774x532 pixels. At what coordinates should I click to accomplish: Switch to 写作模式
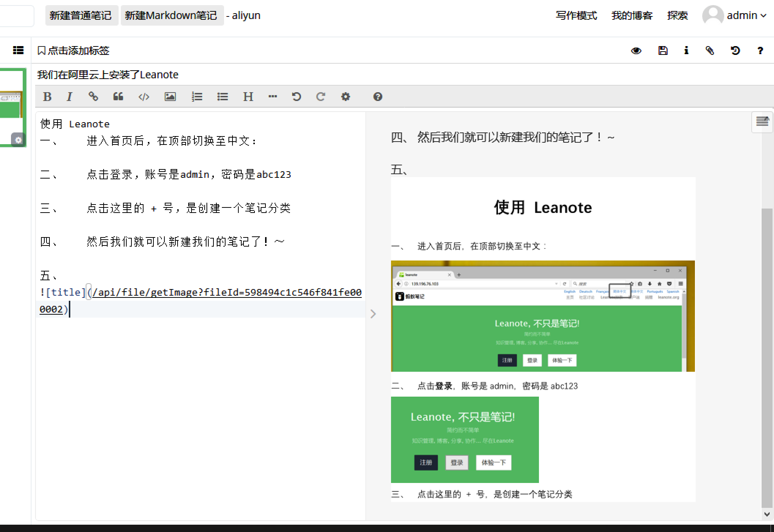[576, 15]
